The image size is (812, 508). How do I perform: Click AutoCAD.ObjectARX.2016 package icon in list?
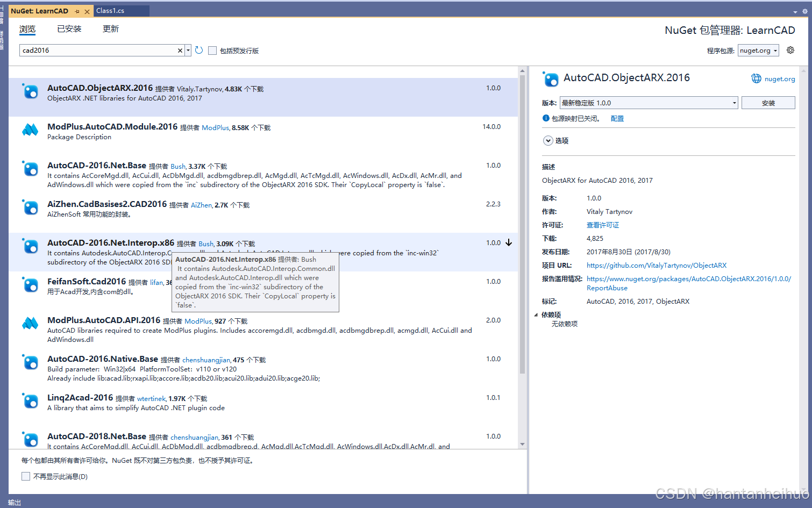point(30,92)
